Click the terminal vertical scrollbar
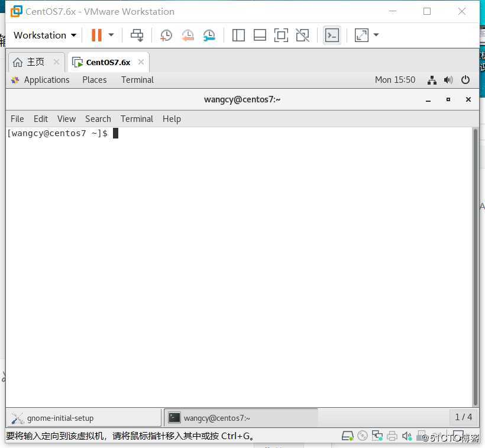 pyautogui.click(x=476, y=267)
